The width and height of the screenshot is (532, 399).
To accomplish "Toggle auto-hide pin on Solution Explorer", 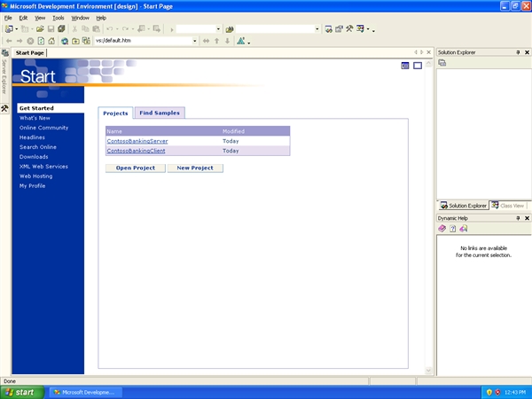I will 518,52.
